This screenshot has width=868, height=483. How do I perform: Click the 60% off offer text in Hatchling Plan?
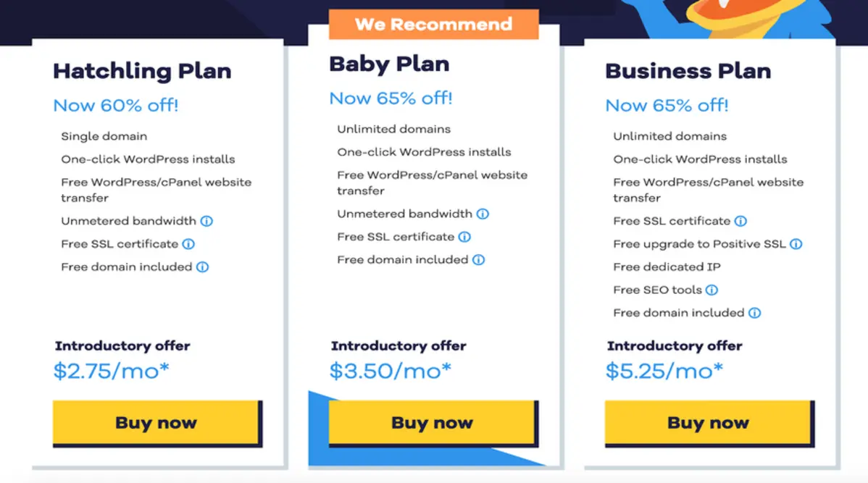coord(114,106)
